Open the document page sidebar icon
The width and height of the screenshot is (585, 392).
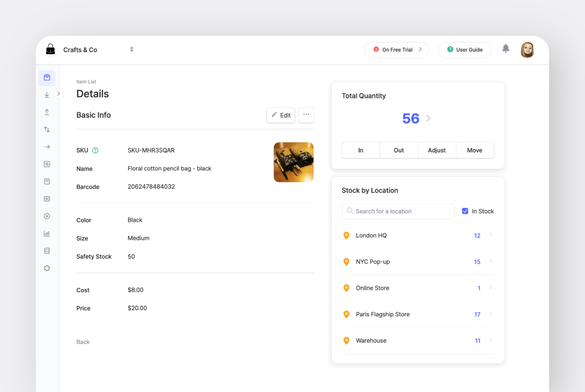(47, 182)
